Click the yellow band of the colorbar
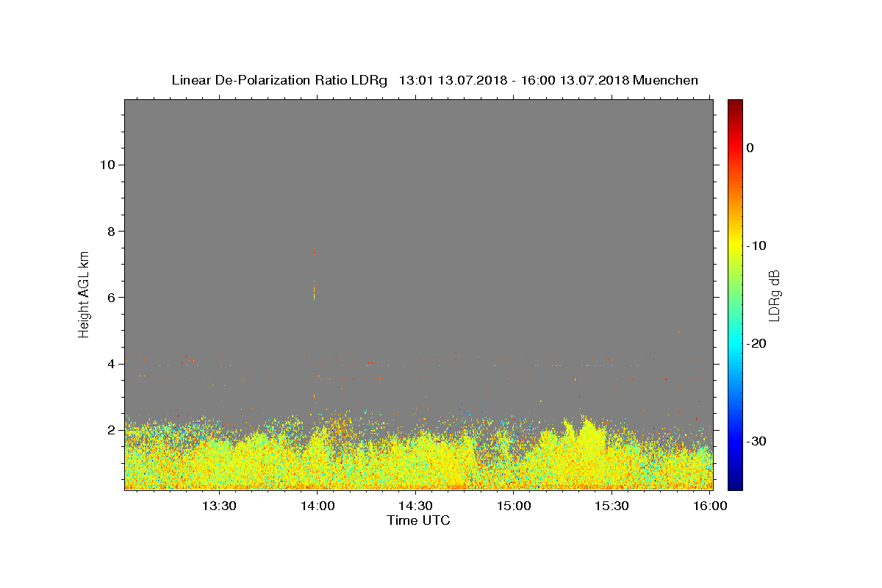Screen dimensions: 882x588 pyautogui.click(x=735, y=245)
